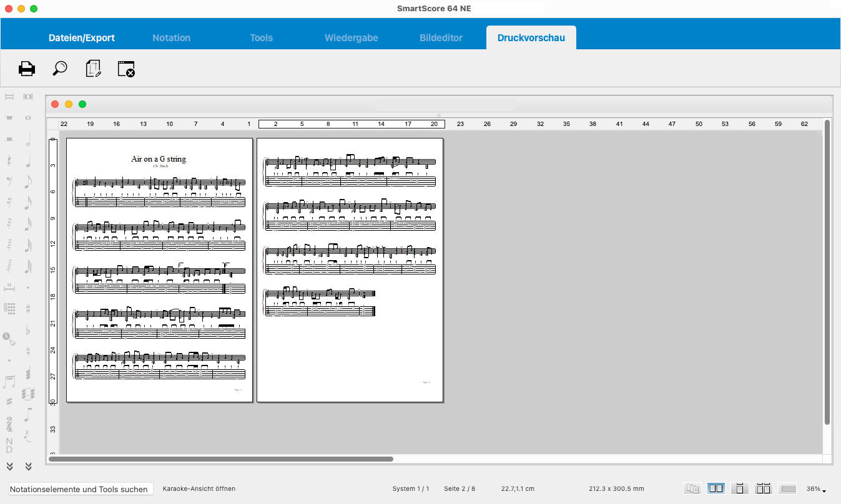Click the Notationselemente und Tools suchen field
This screenshot has height=504, width=841.
(81, 489)
